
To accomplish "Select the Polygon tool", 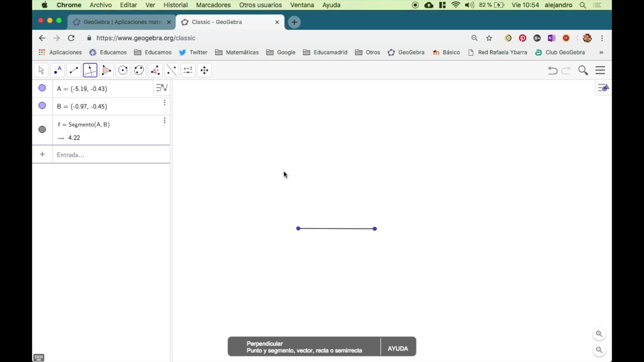I will pyautogui.click(x=106, y=70).
